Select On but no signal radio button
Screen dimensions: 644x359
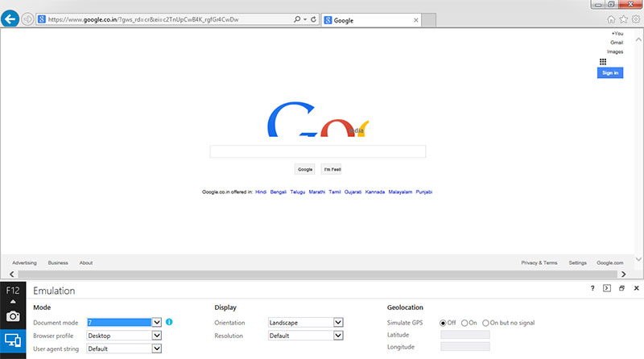point(485,324)
